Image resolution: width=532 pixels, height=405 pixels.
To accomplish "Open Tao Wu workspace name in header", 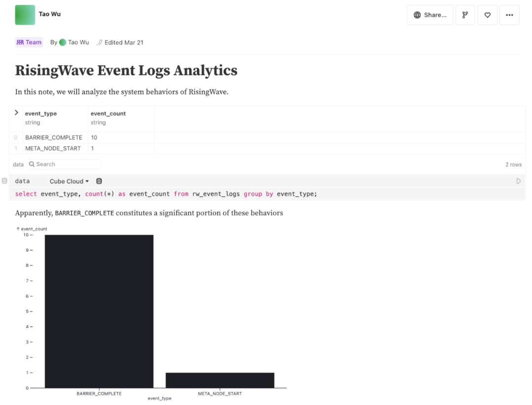I will pos(50,14).
